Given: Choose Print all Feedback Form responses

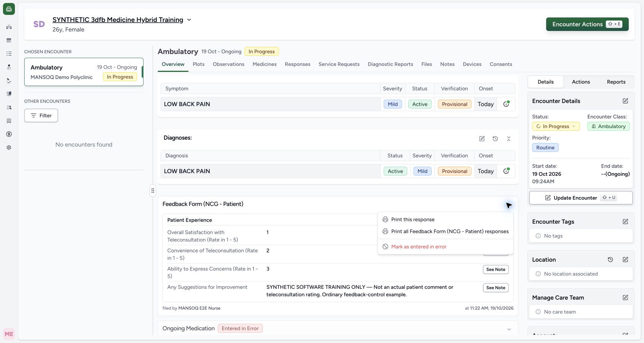Looking at the screenshot, I should pos(445,231).
